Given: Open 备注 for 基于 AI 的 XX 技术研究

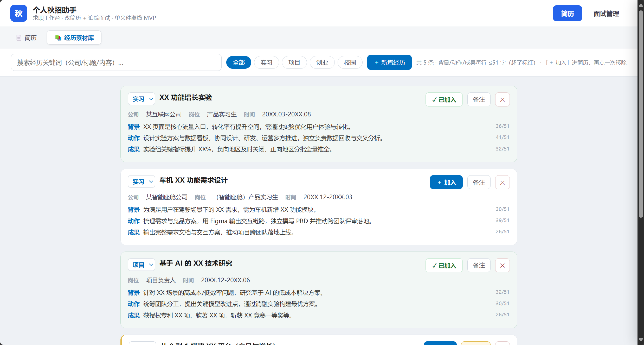Looking at the screenshot, I should (x=479, y=265).
